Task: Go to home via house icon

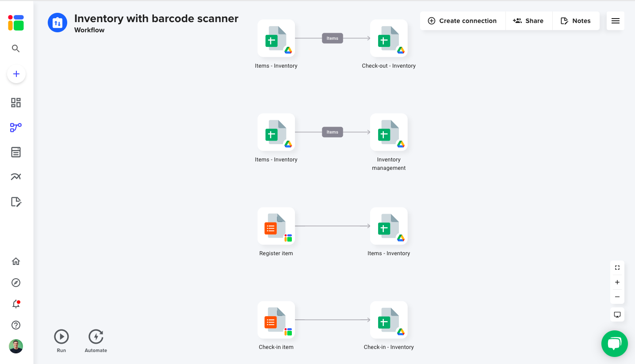Action: click(x=16, y=261)
